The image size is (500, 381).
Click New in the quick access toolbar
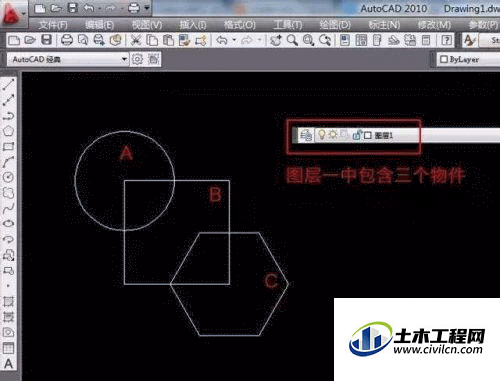(40, 8)
